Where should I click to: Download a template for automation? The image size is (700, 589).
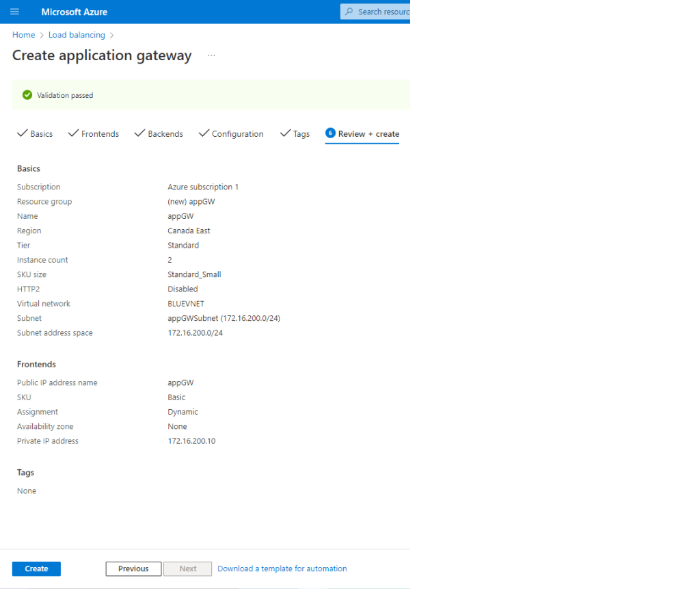(x=282, y=568)
